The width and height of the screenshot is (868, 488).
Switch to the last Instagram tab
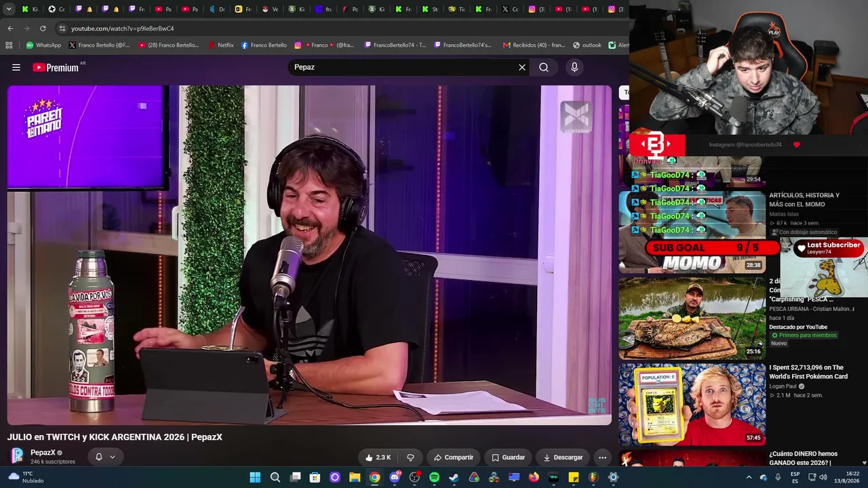616,9
